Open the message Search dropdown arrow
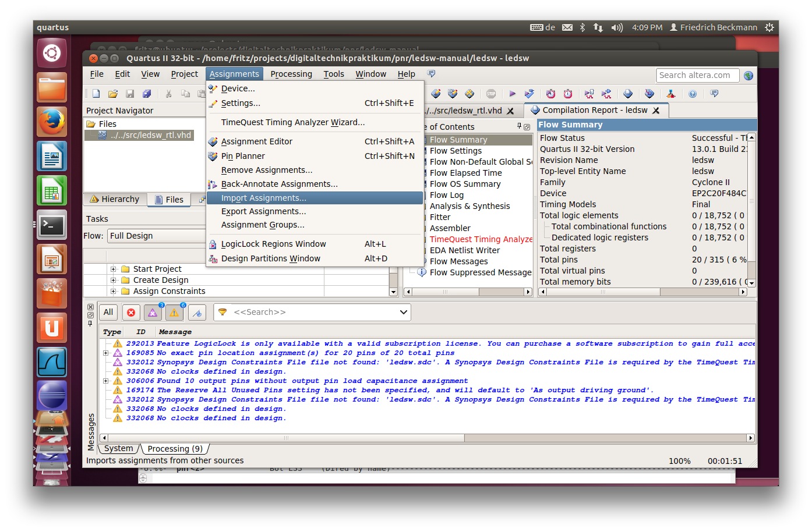The image size is (812, 532). coord(403,313)
